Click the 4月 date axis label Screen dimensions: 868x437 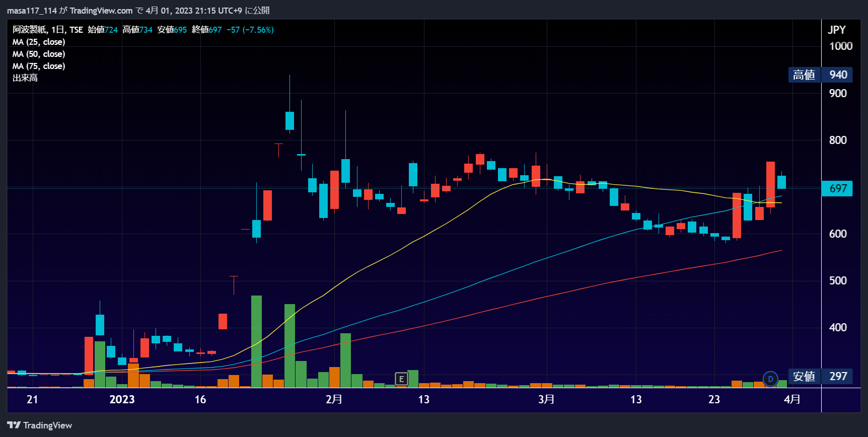[792, 399]
